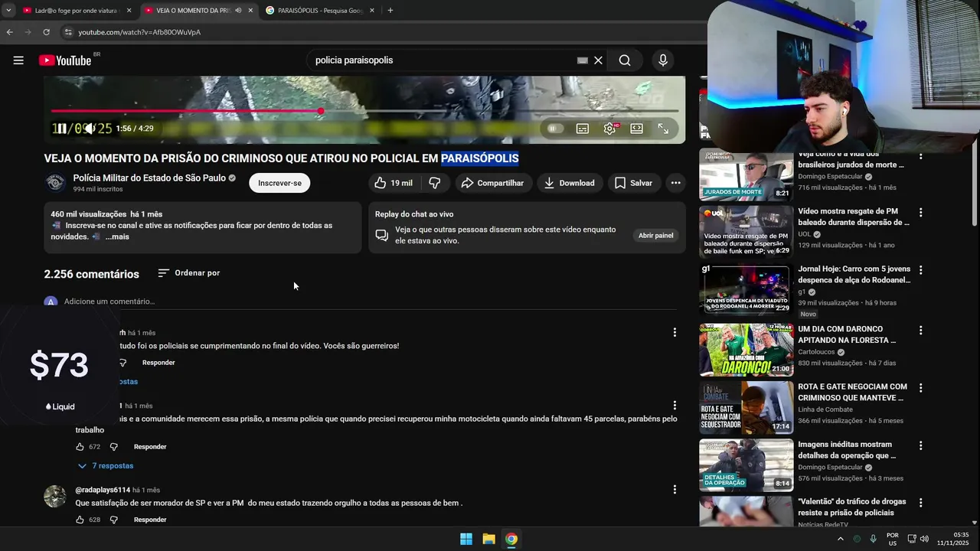Open the on-screen keyboard icon in search

tap(583, 60)
